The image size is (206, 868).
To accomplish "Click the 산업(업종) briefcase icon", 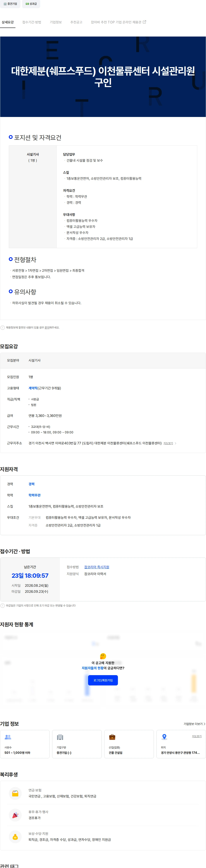I will [x=112, y=737].
